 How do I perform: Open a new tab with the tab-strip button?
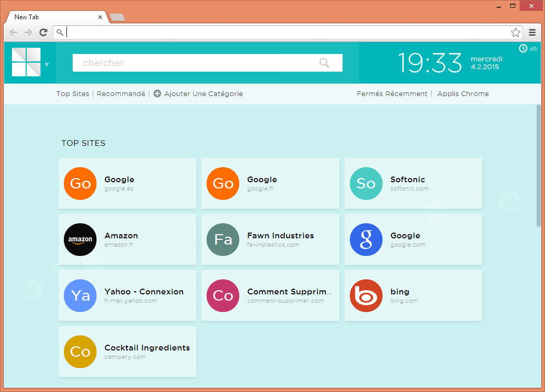point(117,17)
